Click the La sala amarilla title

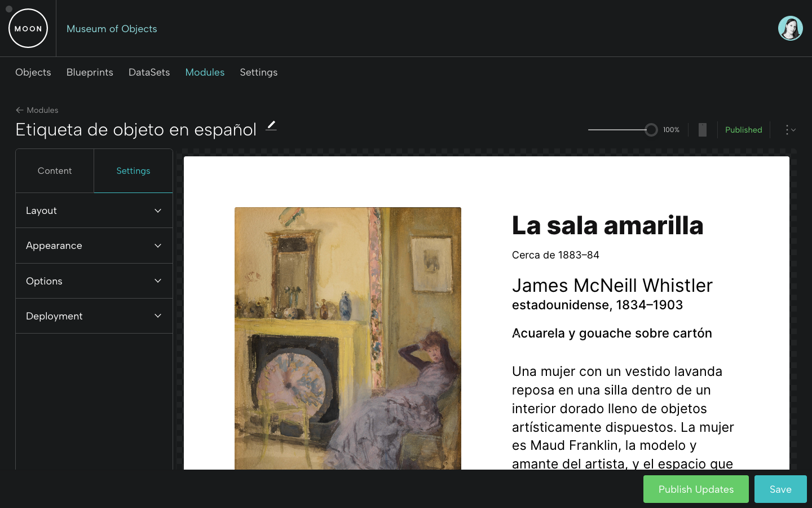(x=607, y=225)
